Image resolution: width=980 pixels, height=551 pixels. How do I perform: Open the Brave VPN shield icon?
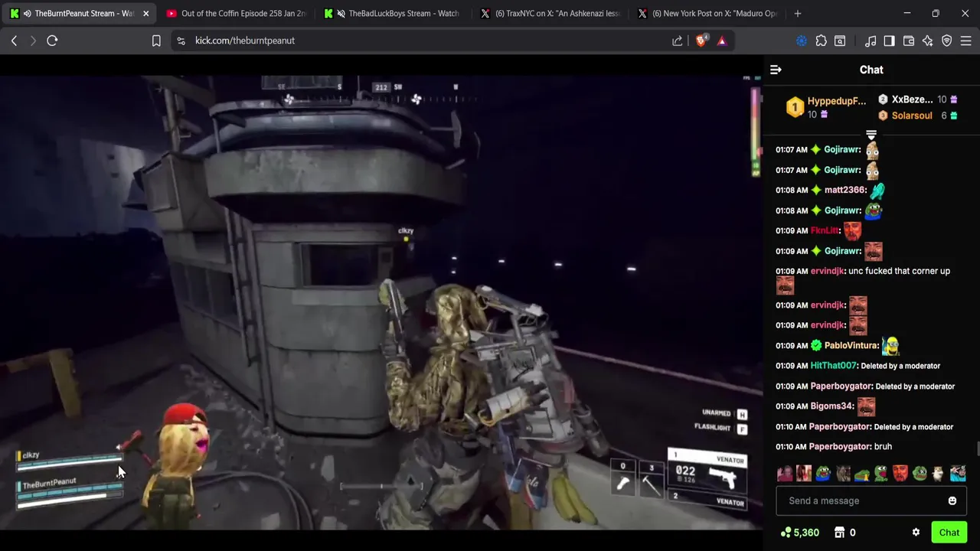click(x=947, y=41)
